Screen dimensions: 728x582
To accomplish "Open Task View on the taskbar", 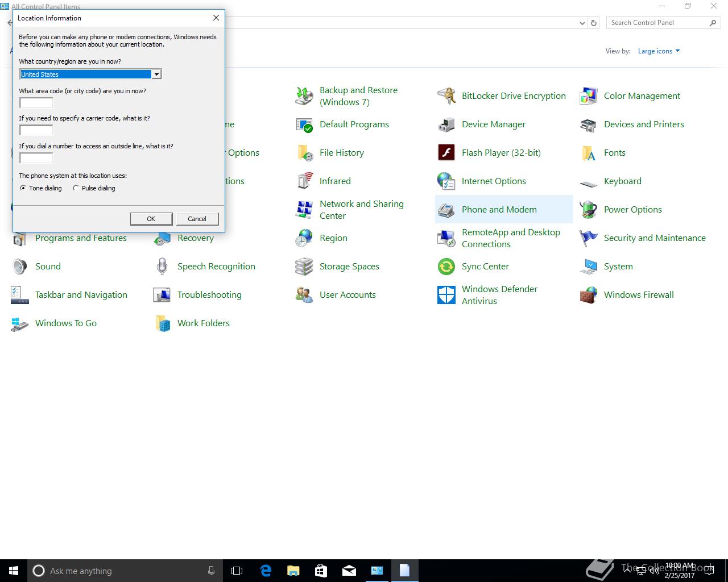I will pos(237,571).
